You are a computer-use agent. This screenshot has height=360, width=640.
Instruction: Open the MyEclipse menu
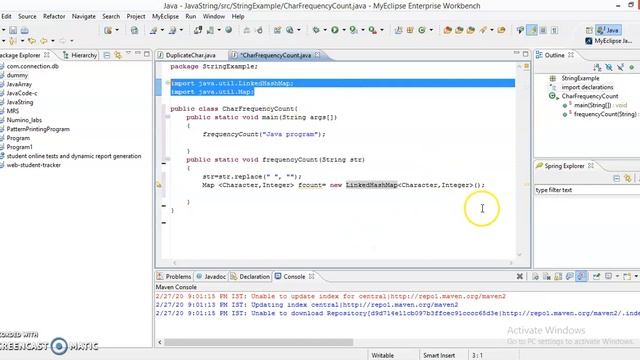click(165, 16)
